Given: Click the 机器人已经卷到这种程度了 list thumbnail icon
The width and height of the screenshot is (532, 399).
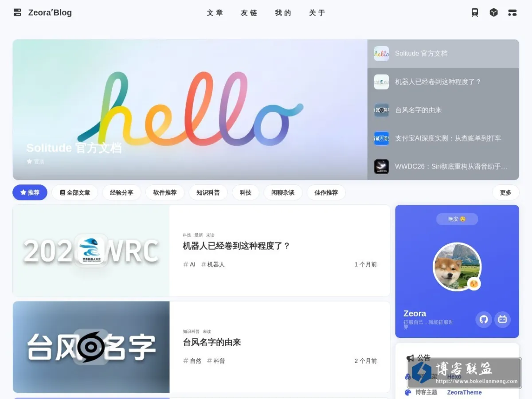Looking at the screenshot, I should click(381, 82).
